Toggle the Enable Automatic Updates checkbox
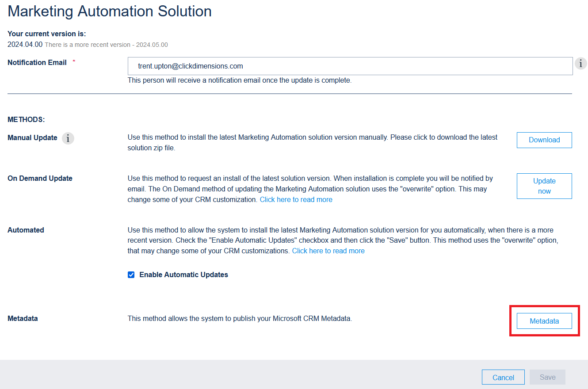The image size is (588, 389). tap(131, 275)
